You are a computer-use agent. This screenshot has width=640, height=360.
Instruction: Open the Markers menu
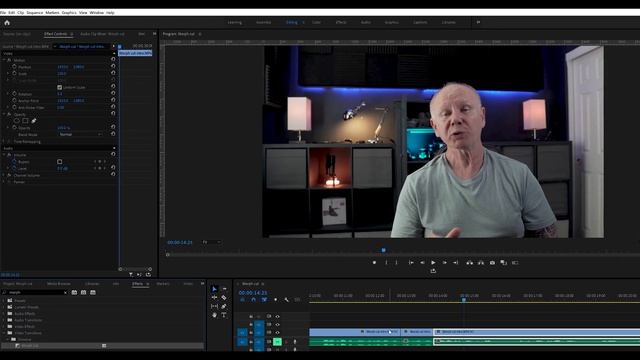click(52, 13)
